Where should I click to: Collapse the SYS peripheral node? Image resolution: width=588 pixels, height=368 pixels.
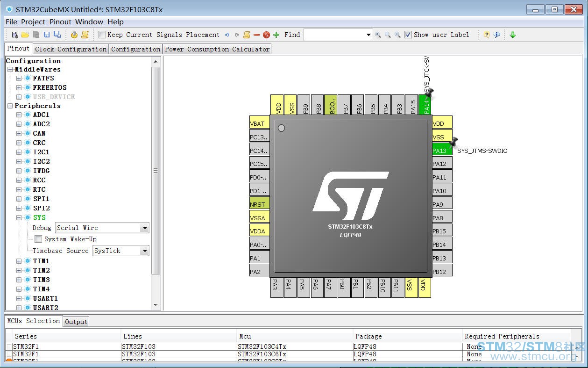click(x=19, y=217)
